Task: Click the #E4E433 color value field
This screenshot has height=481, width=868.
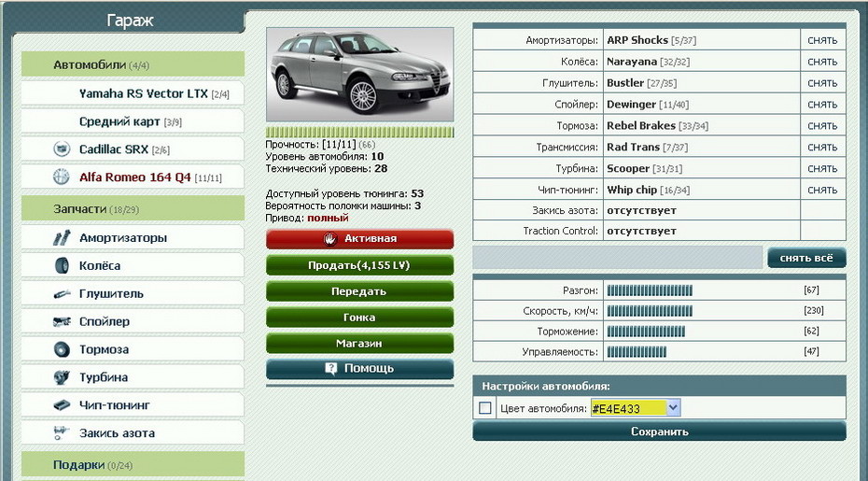Action: point(628,408)
